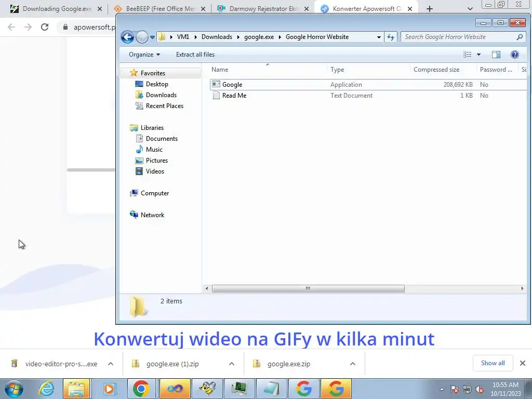This screenshot has width=532, height=399.
Task: Click the google.exe breadcrumb in the address bar
Action: [x=259, y=37]
